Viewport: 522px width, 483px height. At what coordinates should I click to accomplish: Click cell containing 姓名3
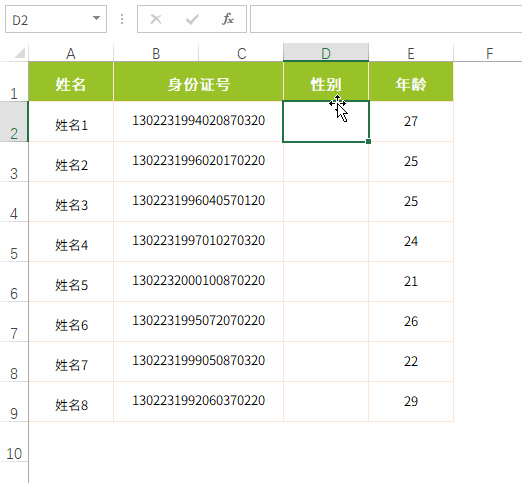tap(71, 202)
